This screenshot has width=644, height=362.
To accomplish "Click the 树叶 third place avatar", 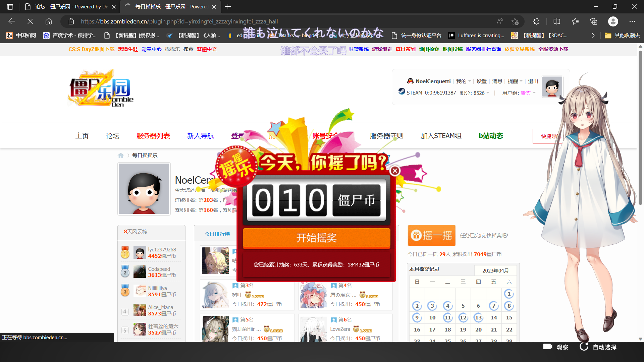I will 215,295.
